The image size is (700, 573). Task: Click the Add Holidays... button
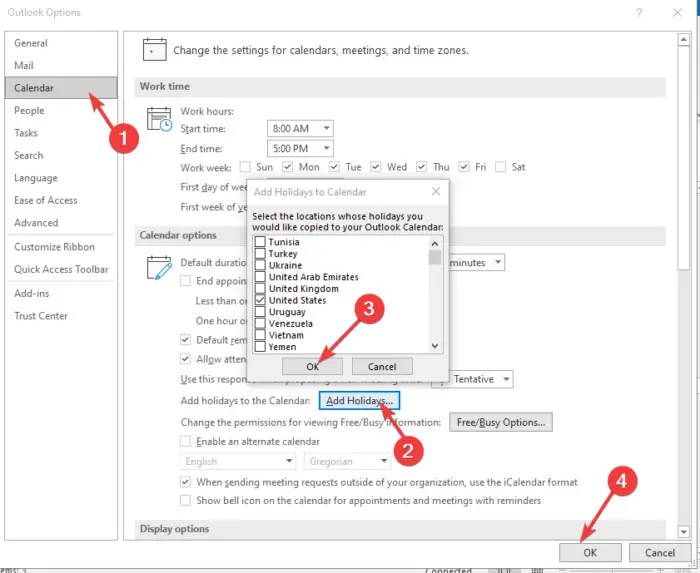(x=359, y=400)
